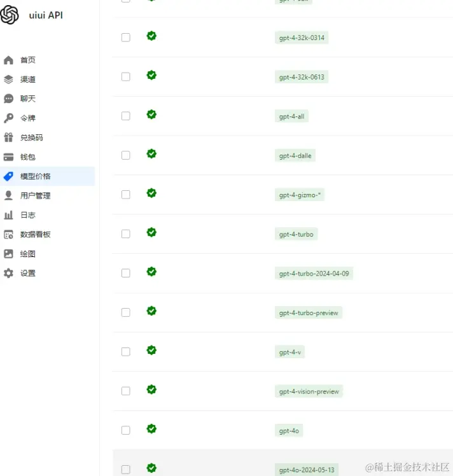The image size is (453, 476).
Task: Click the gpt-4o model tag
Action: point(289,430)
